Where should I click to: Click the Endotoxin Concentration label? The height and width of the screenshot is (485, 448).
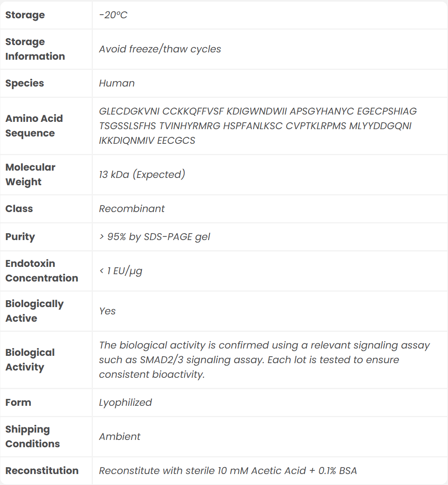(41, 271)
